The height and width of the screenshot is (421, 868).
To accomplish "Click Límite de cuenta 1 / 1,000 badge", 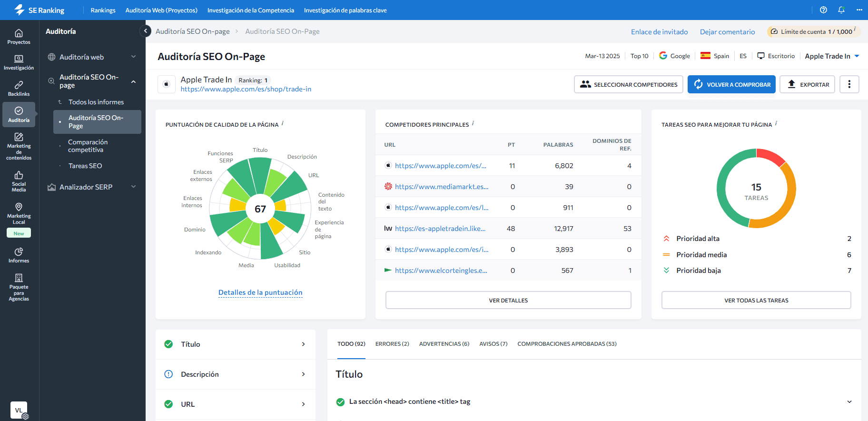I will 813,31.
